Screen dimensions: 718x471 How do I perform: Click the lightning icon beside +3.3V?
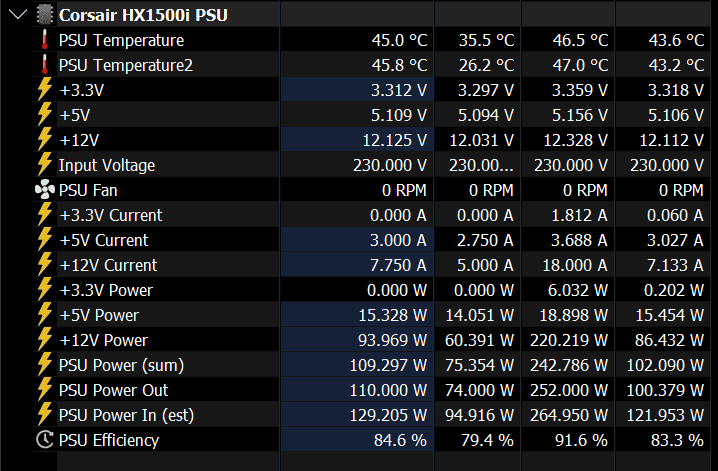point(44,89)
